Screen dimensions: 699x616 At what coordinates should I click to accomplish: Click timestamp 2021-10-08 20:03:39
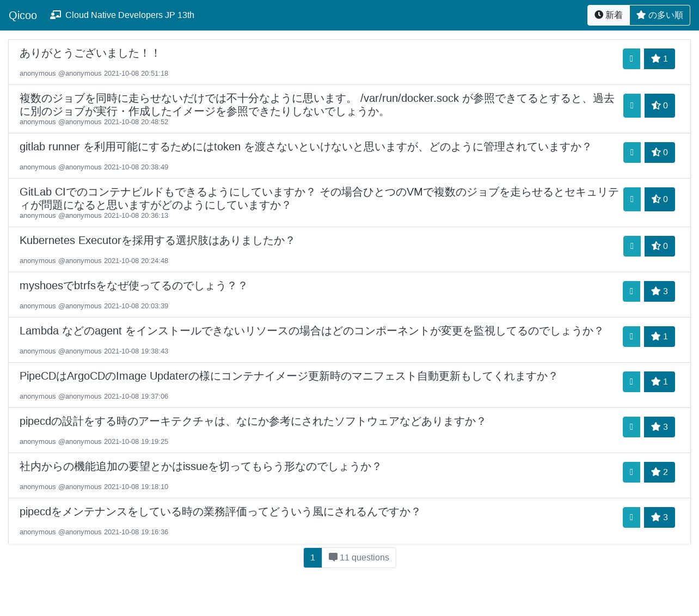tap(136, 306)
